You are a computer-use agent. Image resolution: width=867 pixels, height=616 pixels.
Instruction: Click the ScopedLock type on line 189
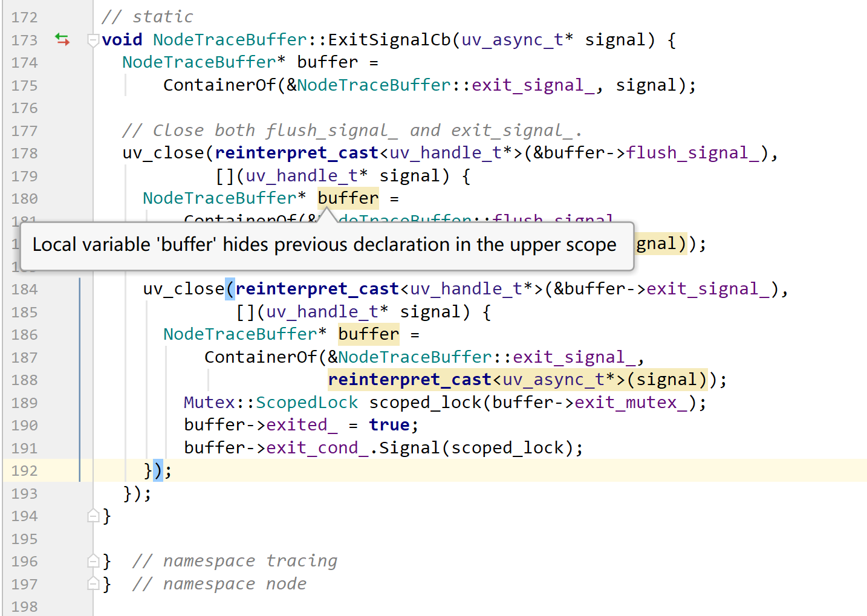[x=307, y=403]
